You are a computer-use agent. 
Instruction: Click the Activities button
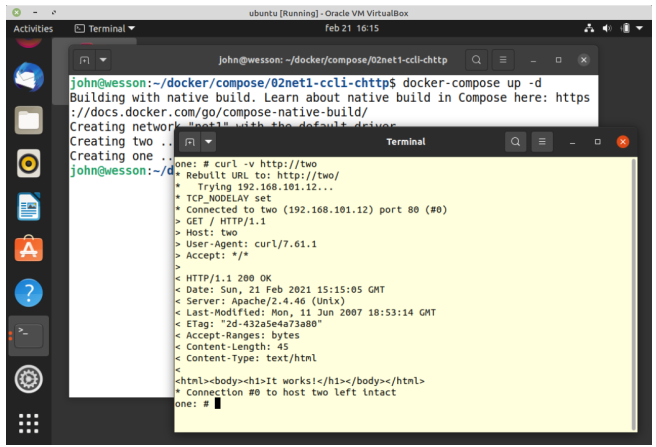tap(33, 29)
